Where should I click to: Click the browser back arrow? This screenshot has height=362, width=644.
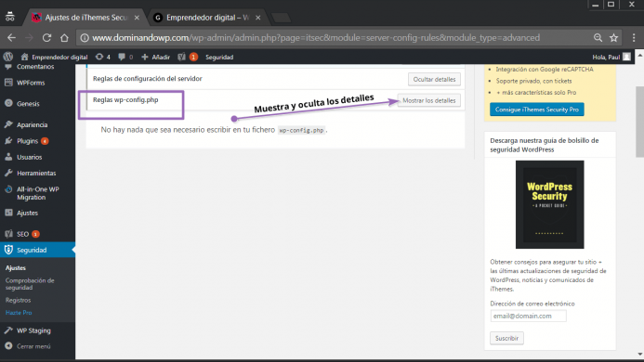click(11, 38)
